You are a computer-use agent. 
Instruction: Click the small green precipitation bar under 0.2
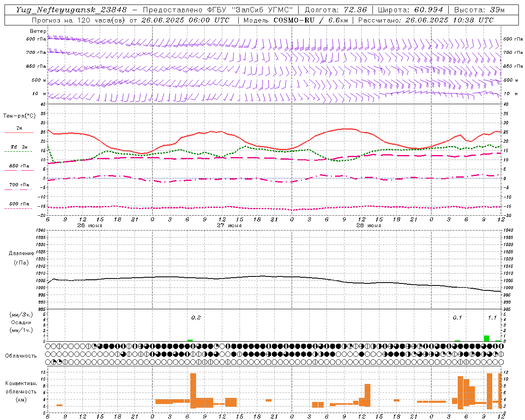point(190,340)
